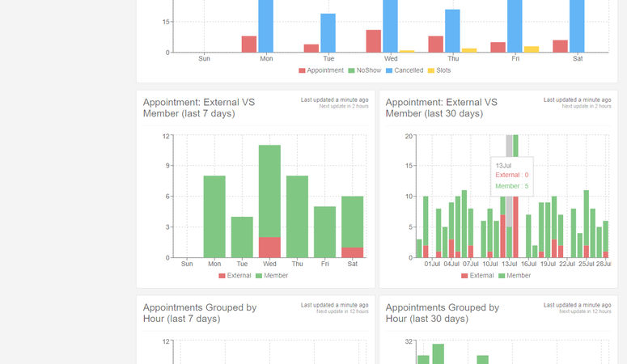Select Fri green bar in 7 days chart
Viewport: 627px width, 364px height.
click(324, 232)
